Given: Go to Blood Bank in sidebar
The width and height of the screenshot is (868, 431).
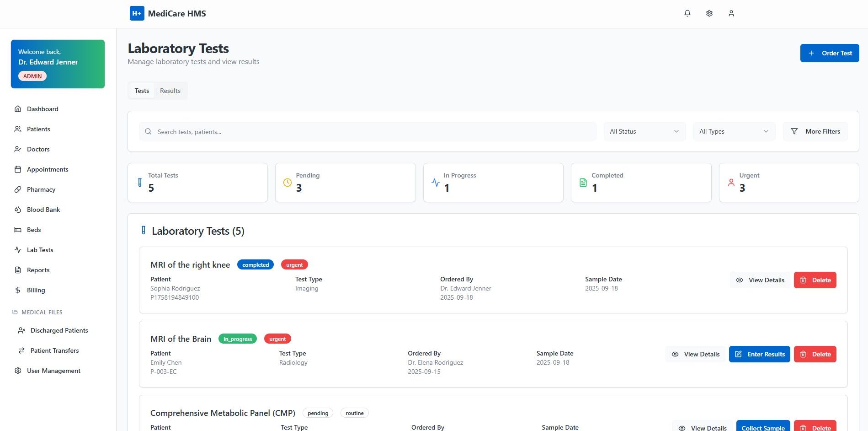Looking at the screenshot, I should pyautogui.click(x=43, y=210).
